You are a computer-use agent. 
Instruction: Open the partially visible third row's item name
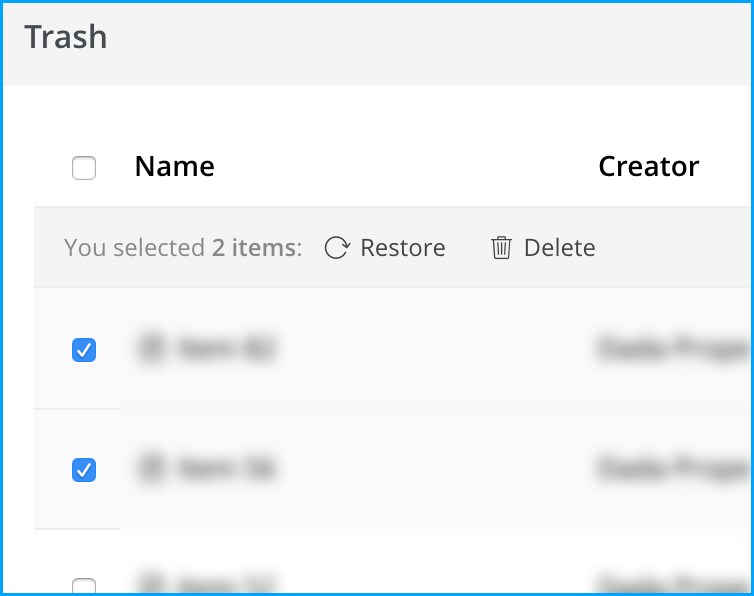(x=226, y=583)
